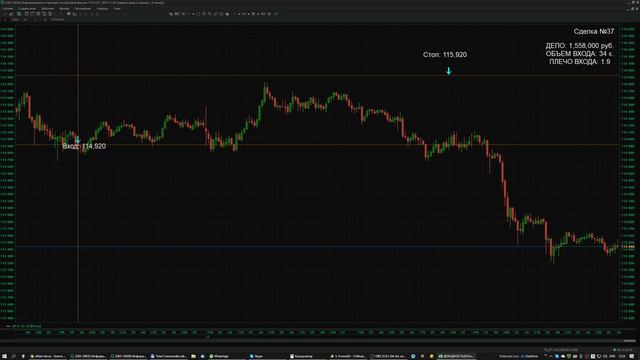Click the ПЛЕЧО ВХОДА: 1.9 label
The image size is (640, 360).
(580, 62)
